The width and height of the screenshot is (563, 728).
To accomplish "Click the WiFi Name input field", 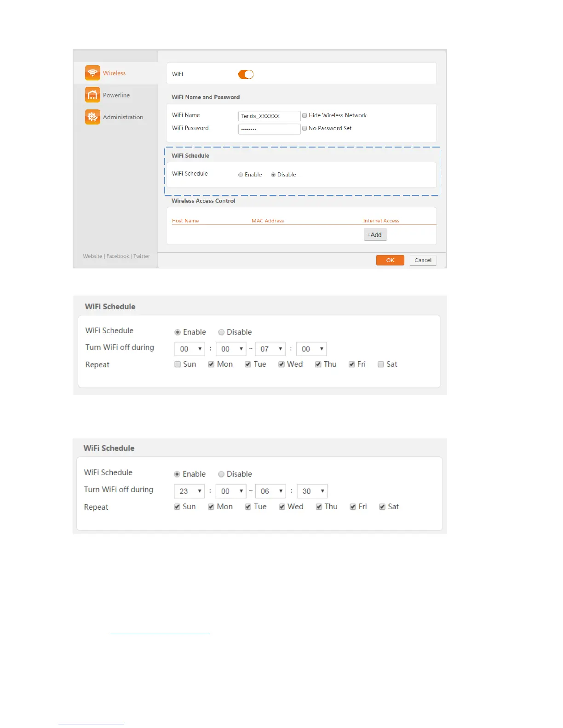I will 269,116.
